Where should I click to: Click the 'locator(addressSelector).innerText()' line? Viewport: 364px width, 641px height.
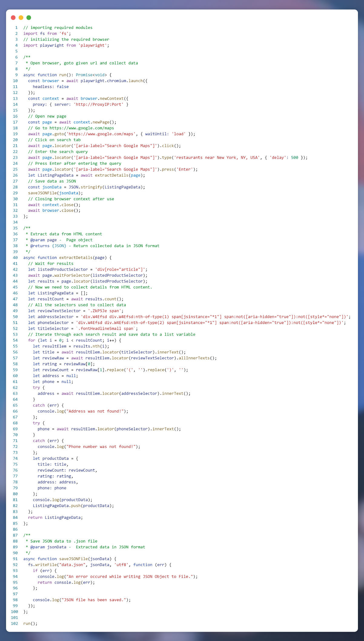114,394
